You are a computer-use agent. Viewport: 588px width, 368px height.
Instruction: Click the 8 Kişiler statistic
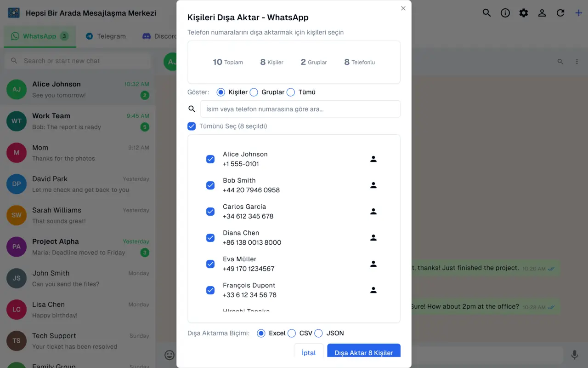272,62
